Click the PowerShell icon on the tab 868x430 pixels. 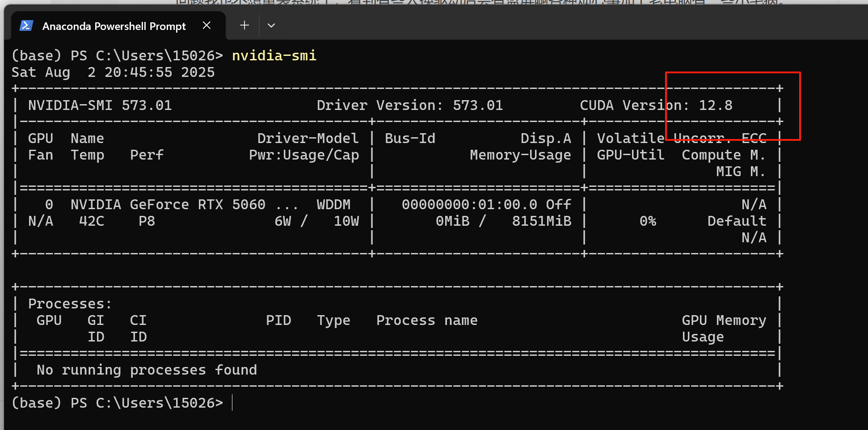26,26
